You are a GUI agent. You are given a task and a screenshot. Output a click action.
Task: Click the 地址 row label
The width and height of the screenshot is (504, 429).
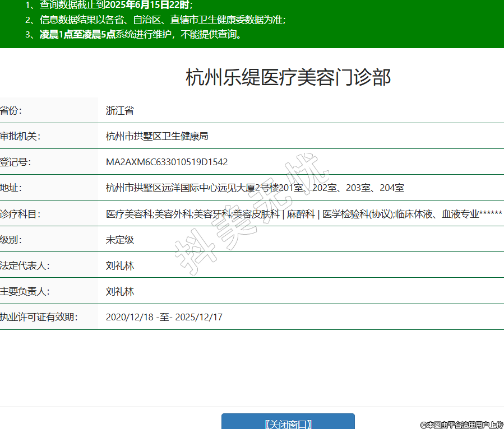pos(11,188)
